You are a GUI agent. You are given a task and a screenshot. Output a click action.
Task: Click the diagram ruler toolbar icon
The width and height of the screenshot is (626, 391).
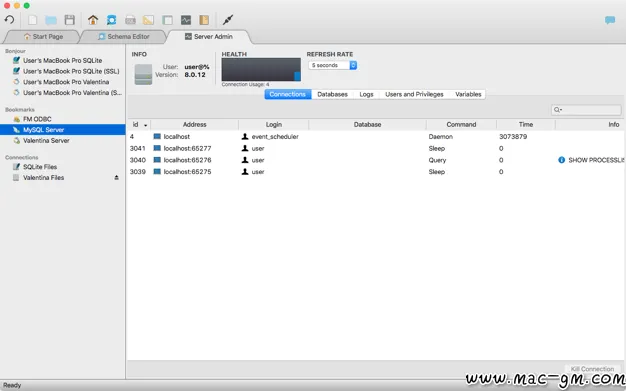pyautogui.click(x=149, y=20)
